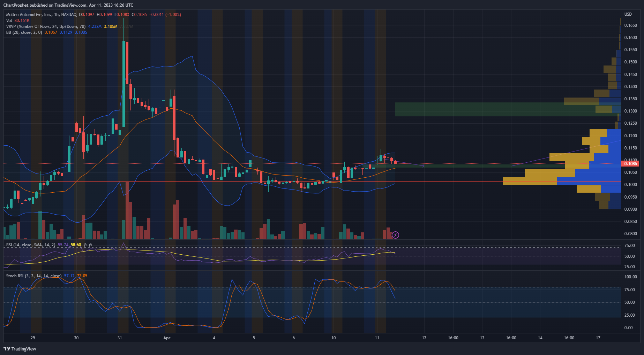This screenshot has width=644, height=355.
Task: Click the VRVP down volume value 3.105M
Action: [x=111, y=26]
